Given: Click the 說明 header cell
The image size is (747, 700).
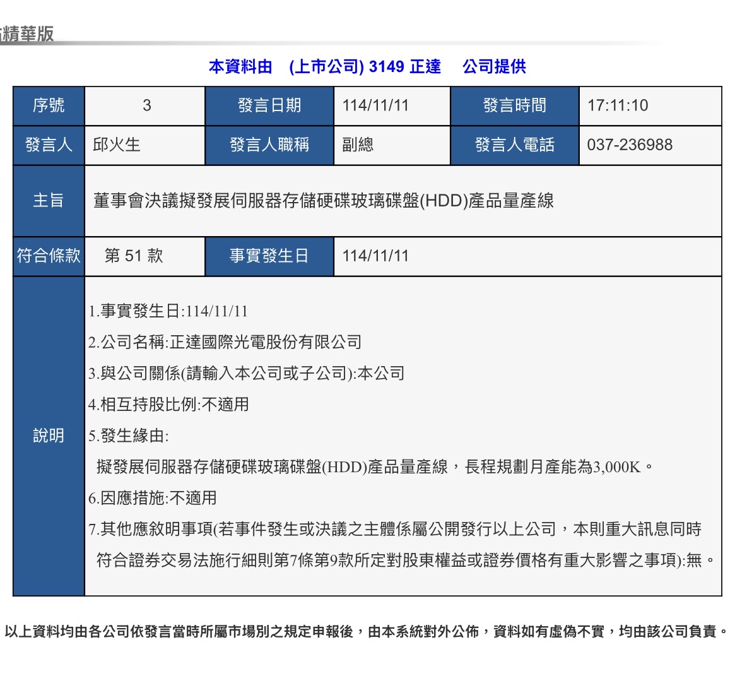Looking at the screenshot, I should click(49, 436).
